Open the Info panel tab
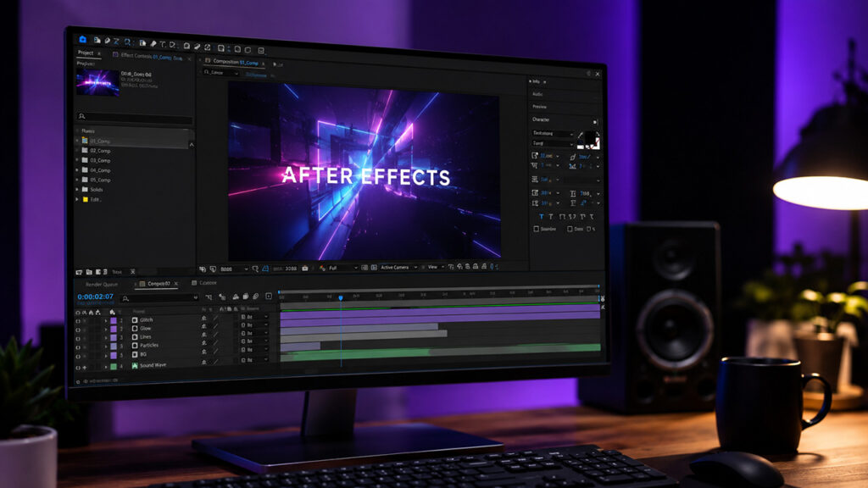Image resolution: width=868 pixels, height=488 pixels. coord(537,81)
